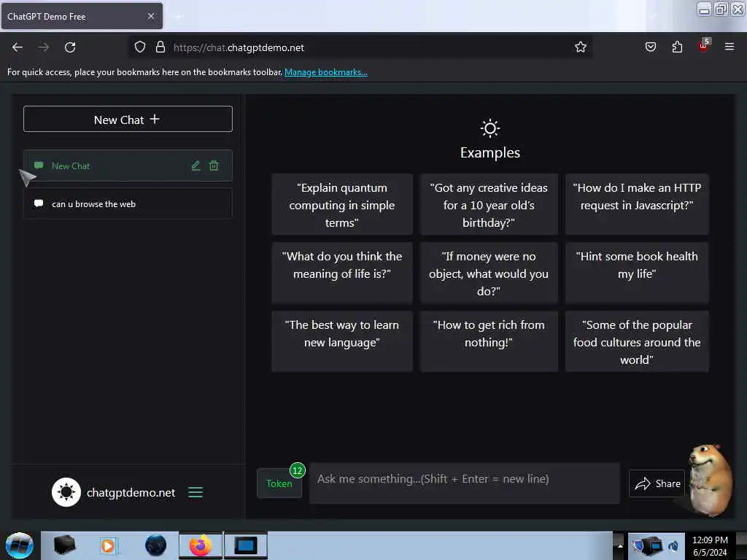This screenshot has width=747, height=560.
Task: Click the padlock site security icon
Action: point(160,47)
